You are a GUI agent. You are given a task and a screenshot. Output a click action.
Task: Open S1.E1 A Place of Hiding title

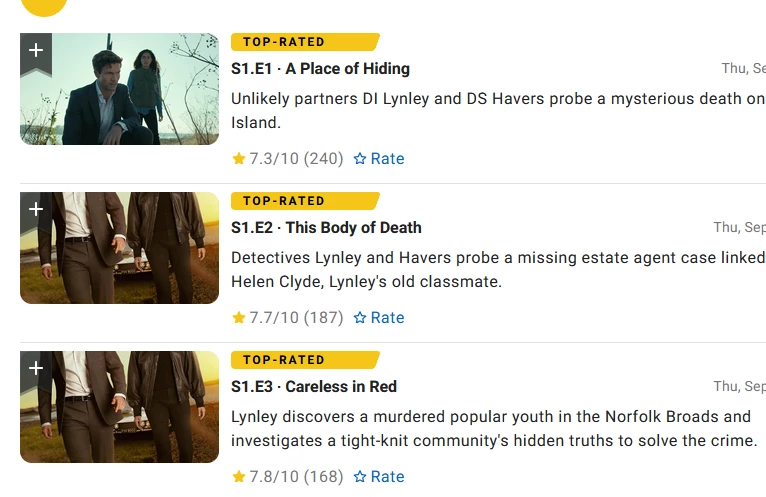[320, 68]
